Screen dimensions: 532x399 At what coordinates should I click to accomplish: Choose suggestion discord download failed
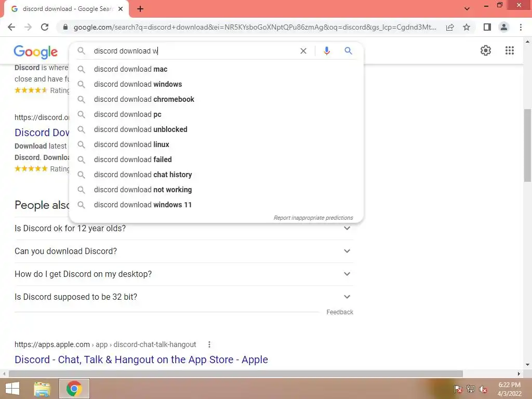(x=216, y=159)
